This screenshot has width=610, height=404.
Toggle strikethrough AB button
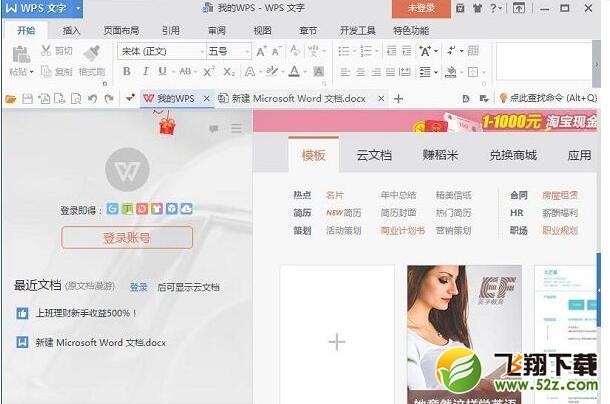coord(185,71)
